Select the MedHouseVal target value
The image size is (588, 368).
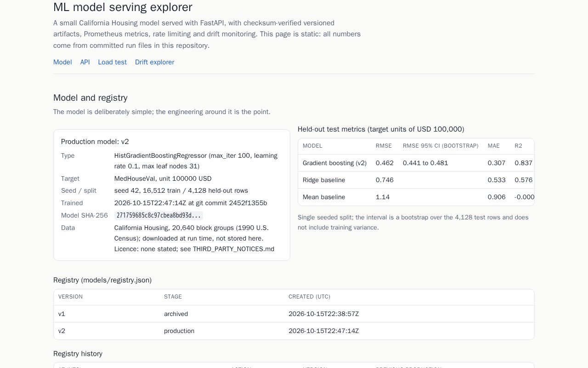coord(163,178)
